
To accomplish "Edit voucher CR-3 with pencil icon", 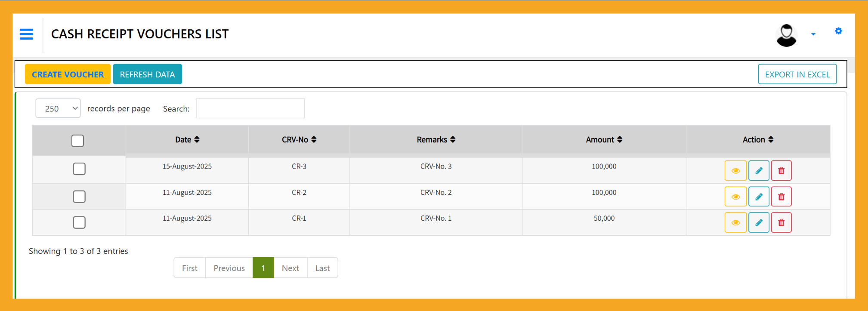I will pos(759,171).
